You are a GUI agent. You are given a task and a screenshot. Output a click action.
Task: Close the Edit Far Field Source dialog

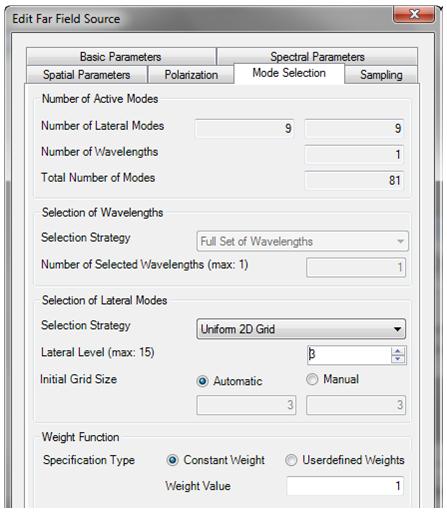(414, 14)
